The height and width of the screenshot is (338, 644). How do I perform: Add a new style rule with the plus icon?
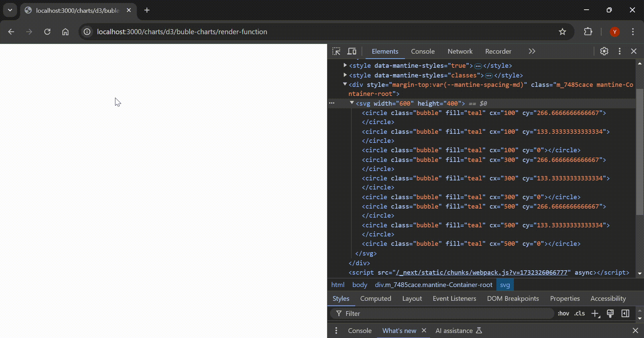pyautogui.click(x=596, y=313)
